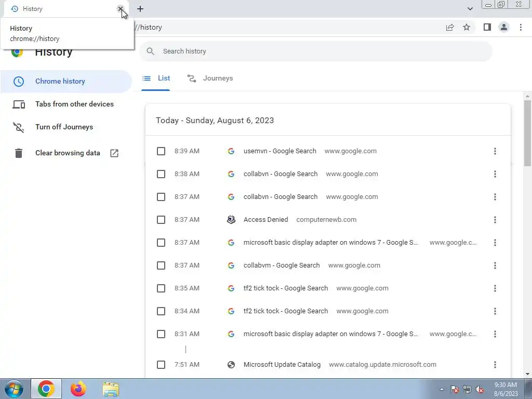Screen dimensions: 532x399
Task: Open more actions for Access Denied entry
Action: pyautogui.click(x=495, y=220)
